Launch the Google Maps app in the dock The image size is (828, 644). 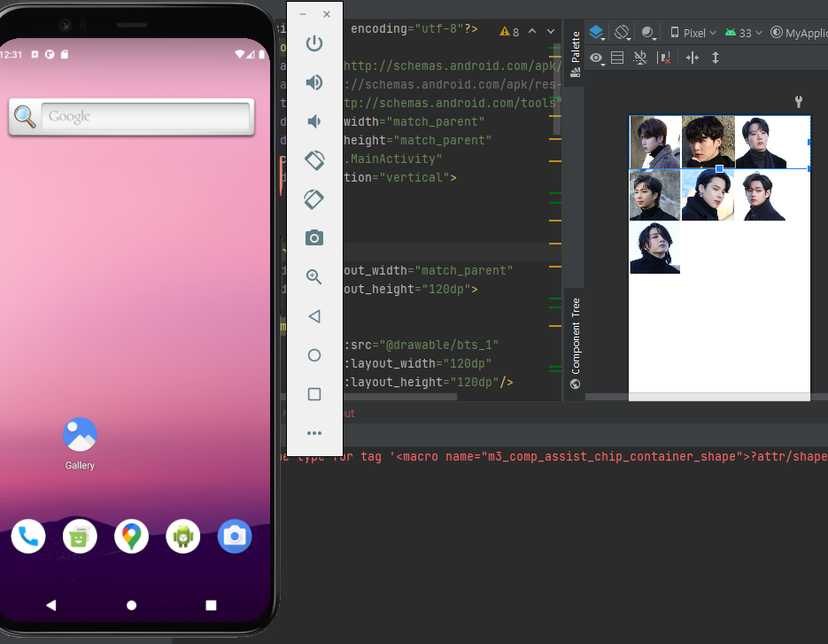(131, 536)
